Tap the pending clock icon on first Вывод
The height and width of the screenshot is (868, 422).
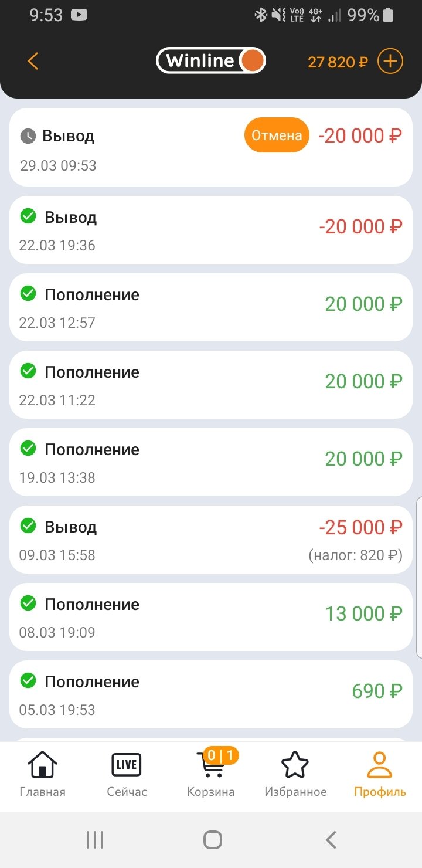click(x=28, y=136)
